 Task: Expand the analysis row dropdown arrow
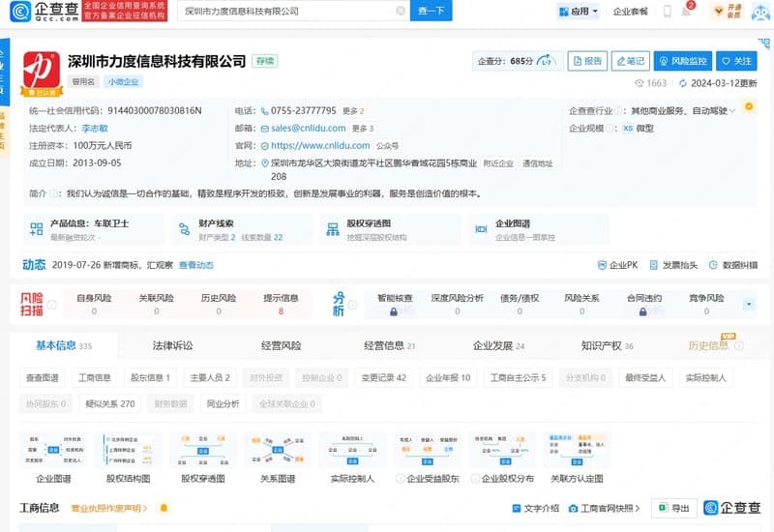(749, 304)
